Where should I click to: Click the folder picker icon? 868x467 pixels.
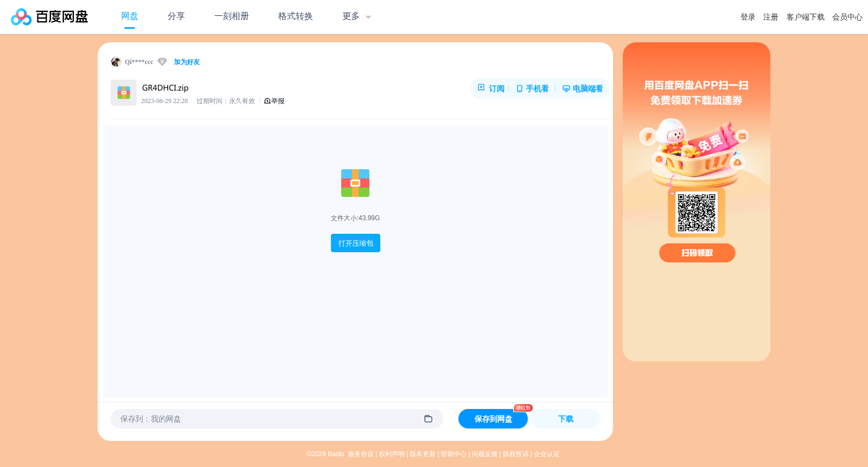pyautogui.click(x=428, y=419)
